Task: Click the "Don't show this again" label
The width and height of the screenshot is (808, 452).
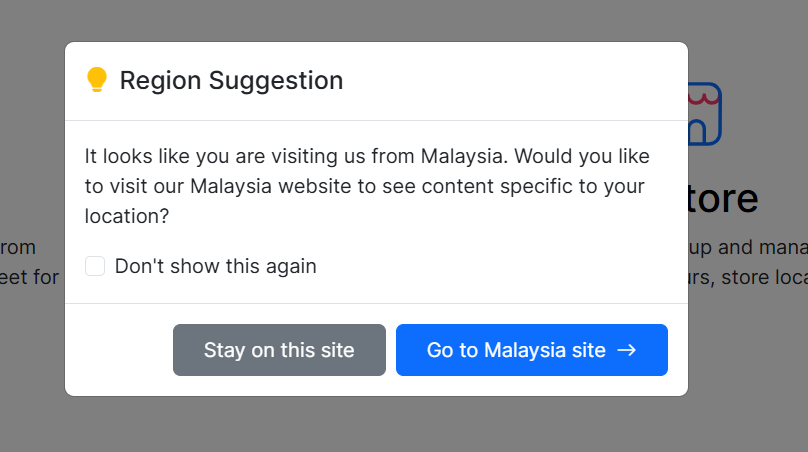Action: (x=215, y=266)
